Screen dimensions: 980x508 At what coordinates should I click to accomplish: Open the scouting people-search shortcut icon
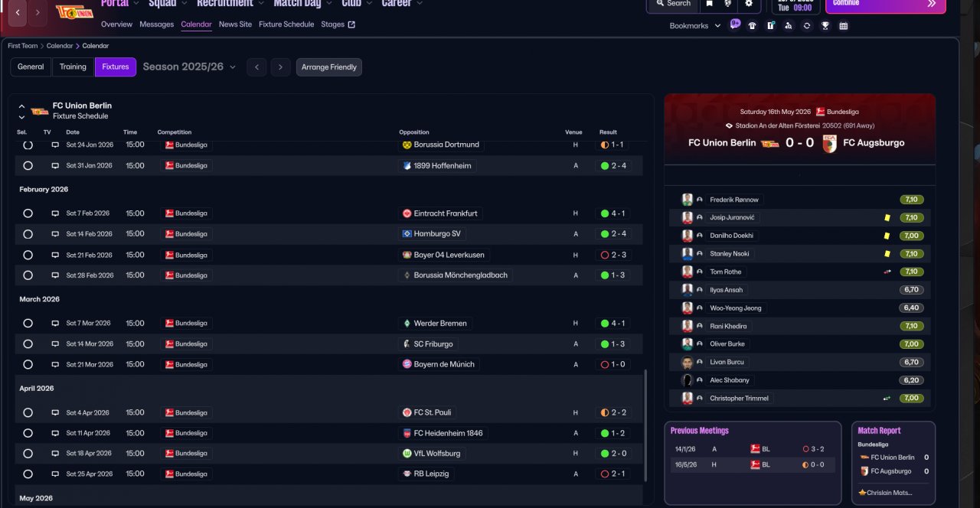(789, 25)
